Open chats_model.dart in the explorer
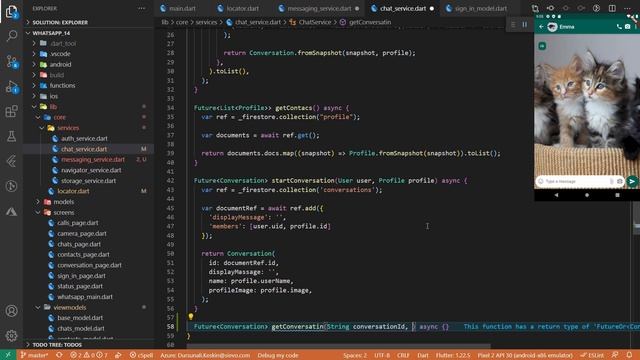The width and height of the screenshot is (640, 360). pyautogui.click(x=80, y=329)
